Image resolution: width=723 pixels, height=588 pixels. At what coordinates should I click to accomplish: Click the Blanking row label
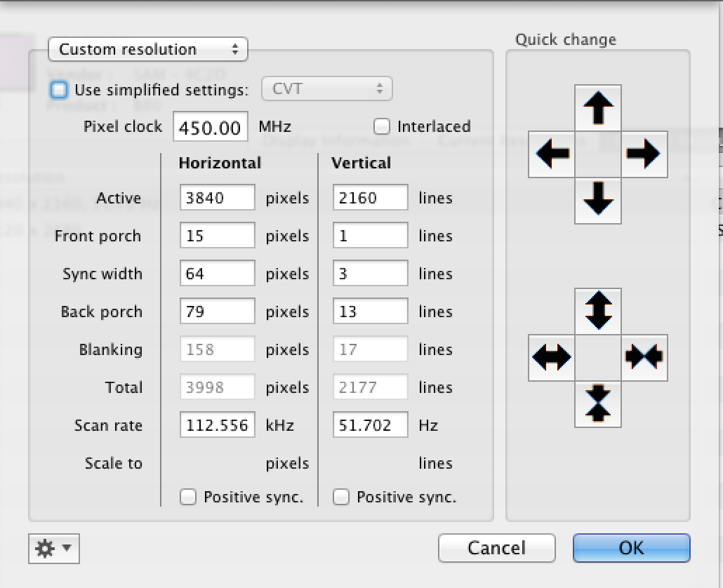[x=111, y=349]
